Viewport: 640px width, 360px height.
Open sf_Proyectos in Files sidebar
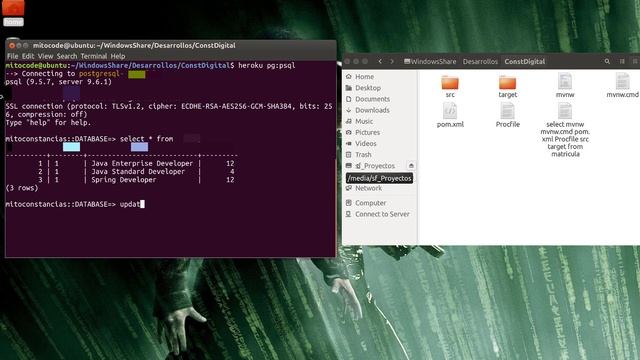[x=375, y=166]
